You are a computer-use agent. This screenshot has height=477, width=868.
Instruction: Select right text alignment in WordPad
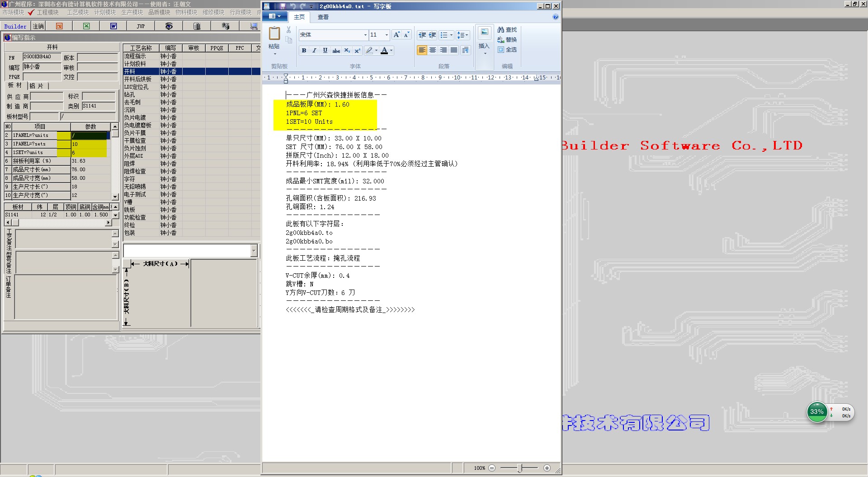[x=443, y=50]
